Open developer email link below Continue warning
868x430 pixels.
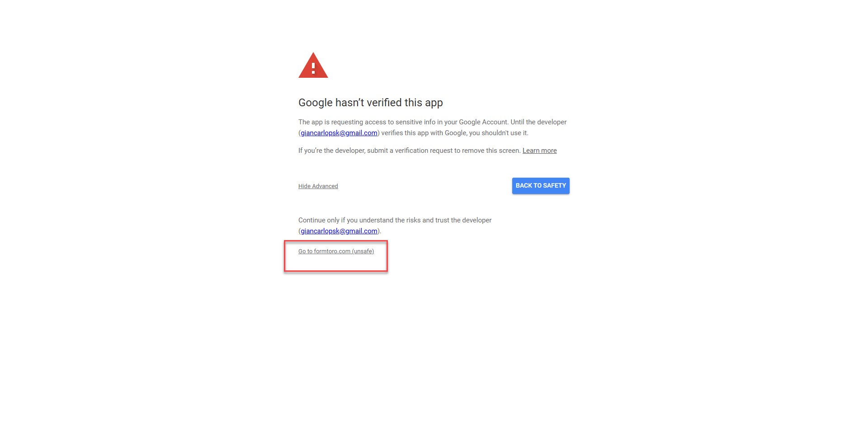[339, 231]
